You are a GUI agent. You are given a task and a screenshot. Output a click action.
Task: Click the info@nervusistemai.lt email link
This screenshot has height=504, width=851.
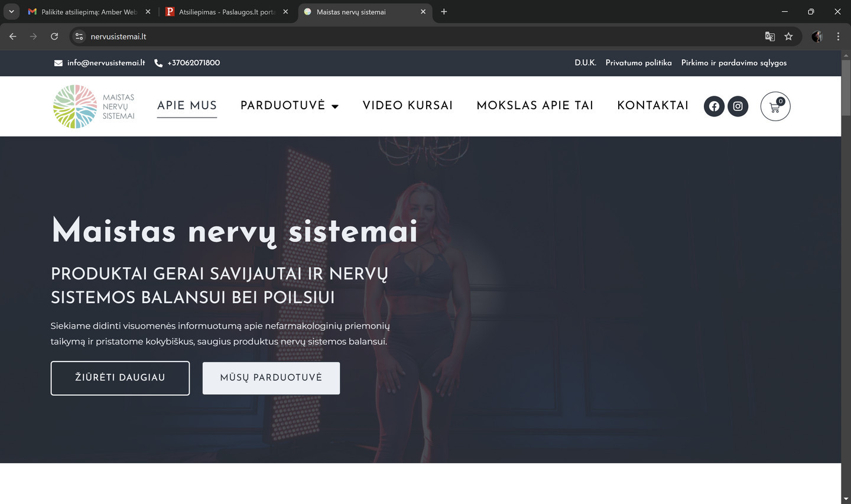click(x=106, y=63)
